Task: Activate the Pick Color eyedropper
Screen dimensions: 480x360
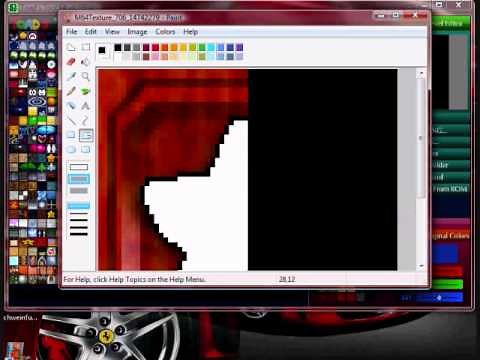Action: pyautogui.click(x=71, y=76)
